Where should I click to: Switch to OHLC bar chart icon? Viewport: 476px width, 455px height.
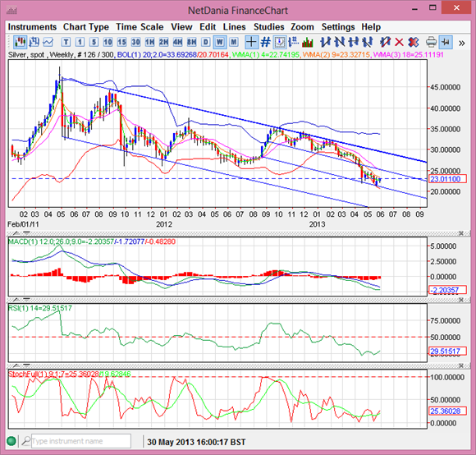click(x=34, y=42)
